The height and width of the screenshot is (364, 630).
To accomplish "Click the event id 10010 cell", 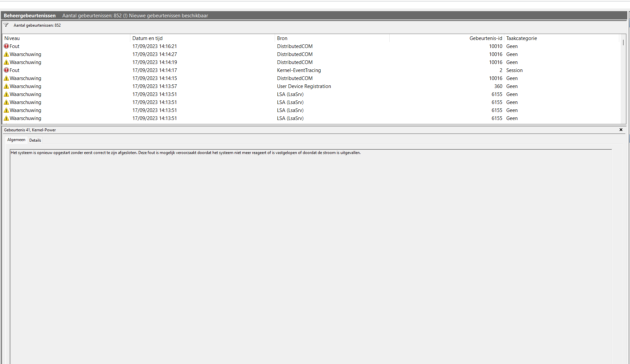I will [496, 46].
